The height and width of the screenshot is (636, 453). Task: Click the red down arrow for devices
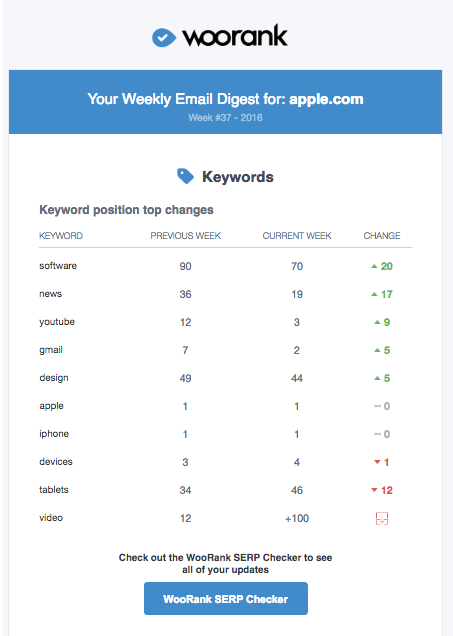[377, 462]
